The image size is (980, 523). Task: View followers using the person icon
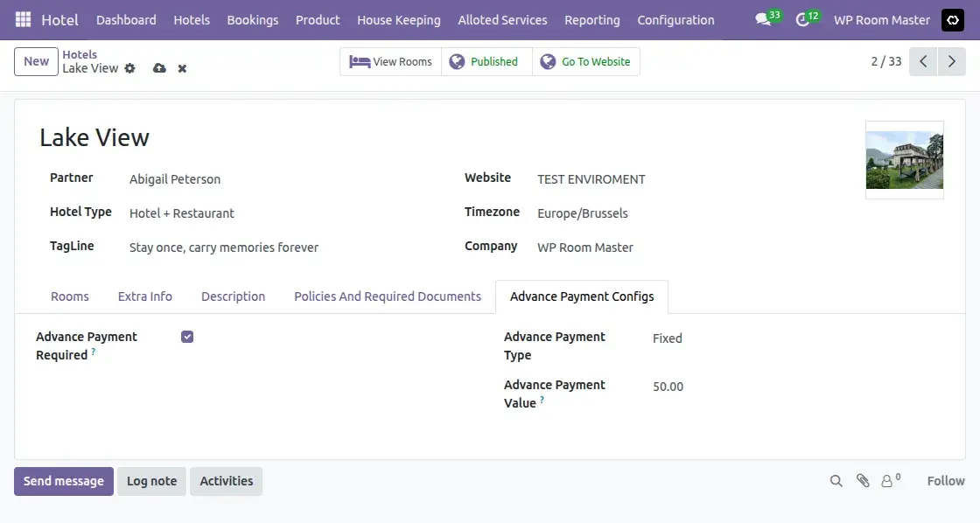[x=888, y=481]
